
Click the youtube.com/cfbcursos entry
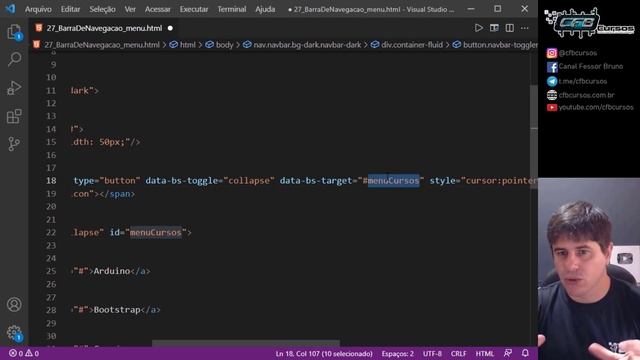tap(590, 107)
